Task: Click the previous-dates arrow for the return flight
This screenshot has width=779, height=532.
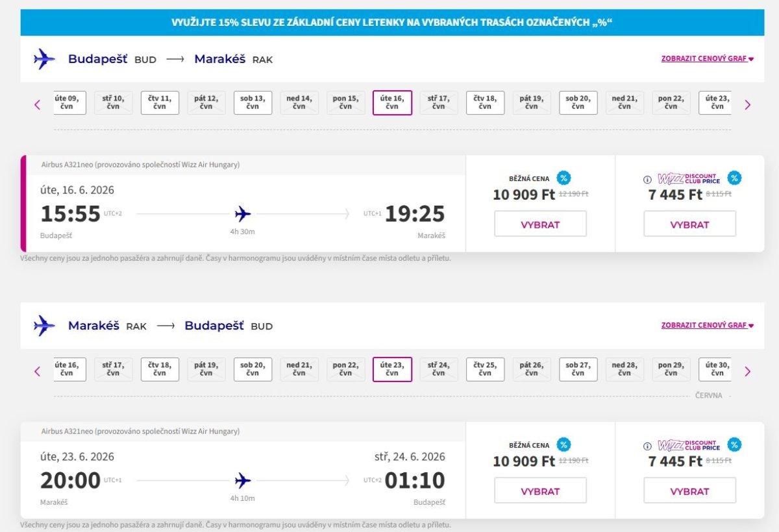Action: (x=37, y=371)
